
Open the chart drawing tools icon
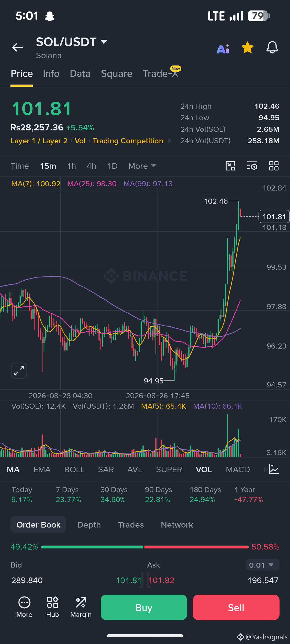click(x=230, y=166)
